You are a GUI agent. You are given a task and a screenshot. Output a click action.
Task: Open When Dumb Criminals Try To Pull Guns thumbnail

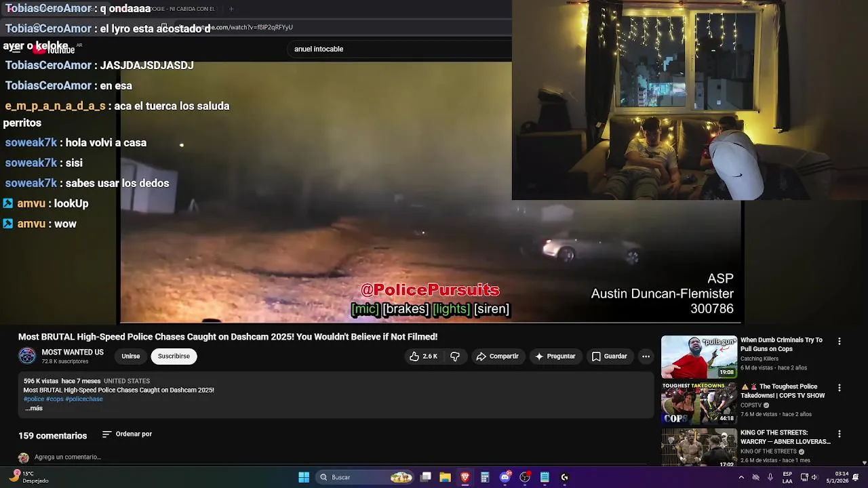click(x=698, y=357)
